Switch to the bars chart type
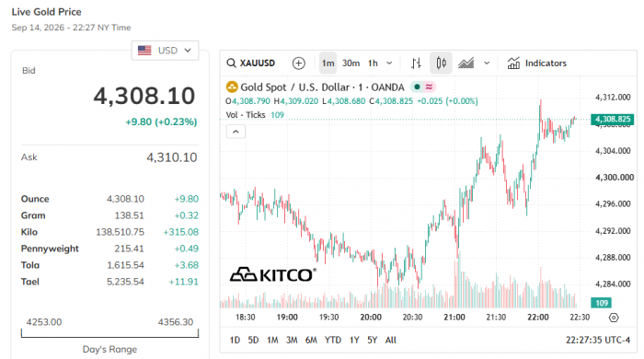 pyautogui.click(x=416, y=64)
